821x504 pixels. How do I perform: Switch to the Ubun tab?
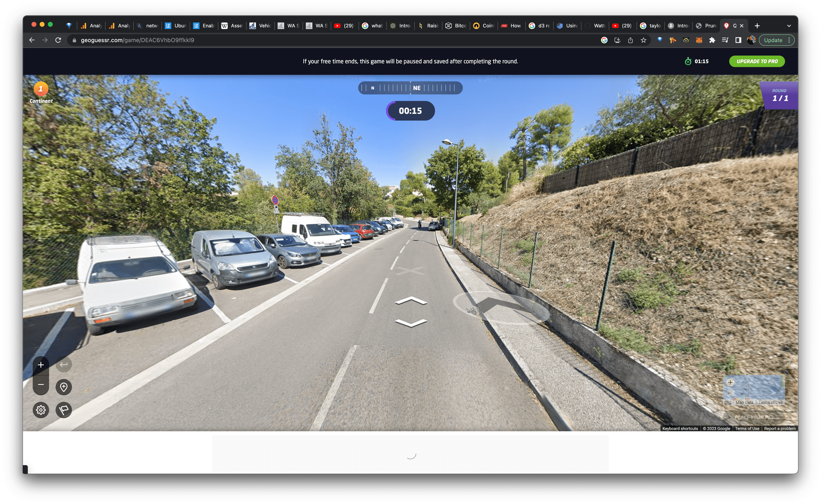tap(176, 26)
